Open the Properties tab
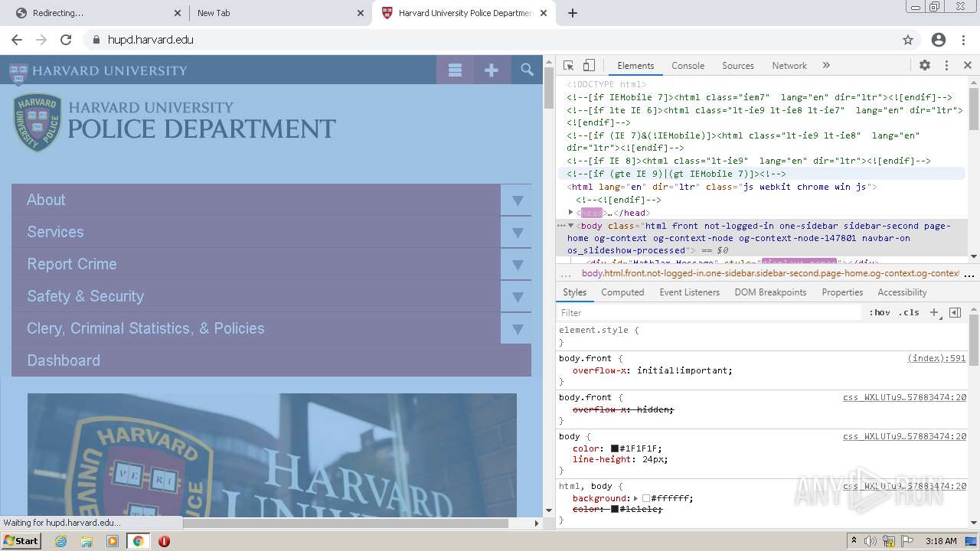The height and width of the screenshot is (551, 980). click(x=842, y=292)
